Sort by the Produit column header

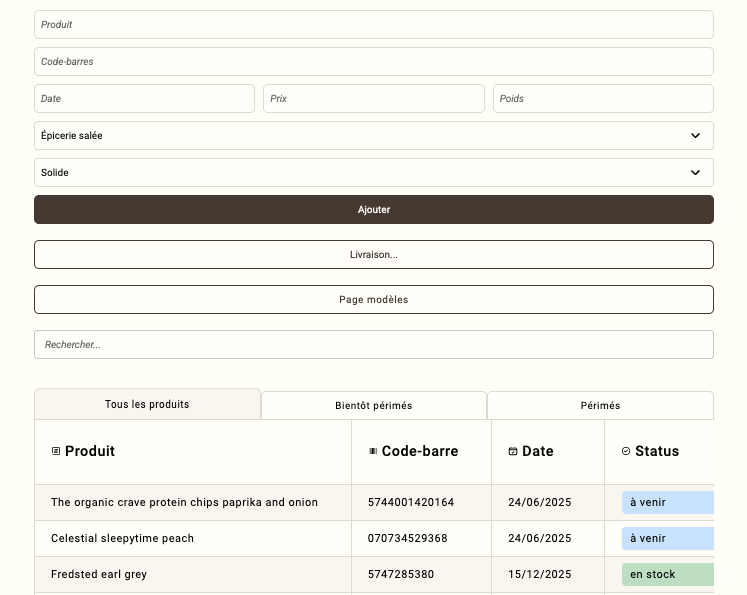[x=193, y=452]
